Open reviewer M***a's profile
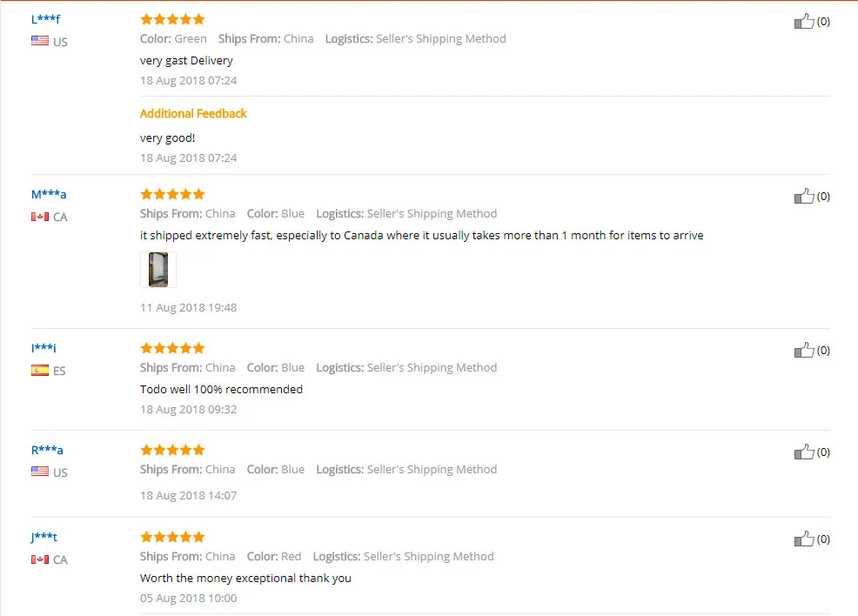This screenshot has height=616, width=858. click(x=49, y=194)
